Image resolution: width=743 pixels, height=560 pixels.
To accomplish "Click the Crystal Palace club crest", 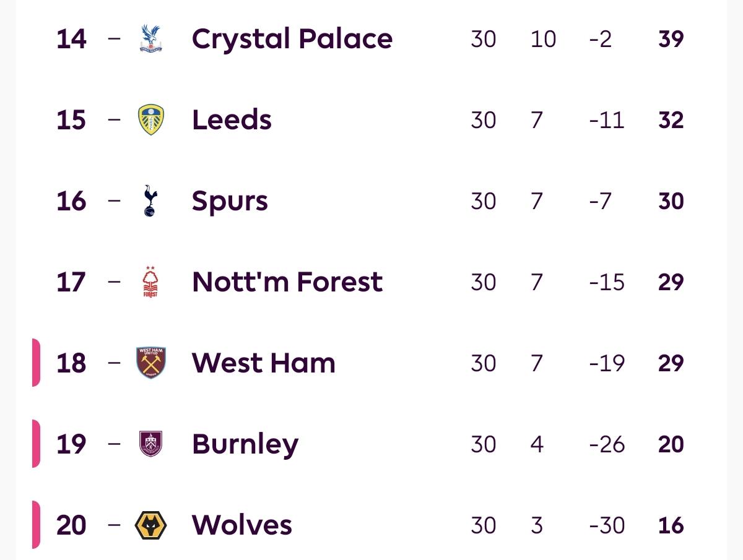I will coord(150,39).
